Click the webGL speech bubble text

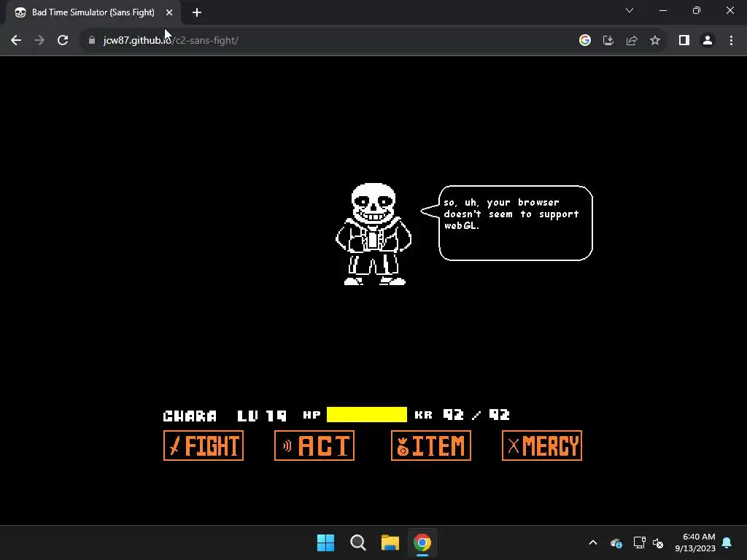coord(511,214)
